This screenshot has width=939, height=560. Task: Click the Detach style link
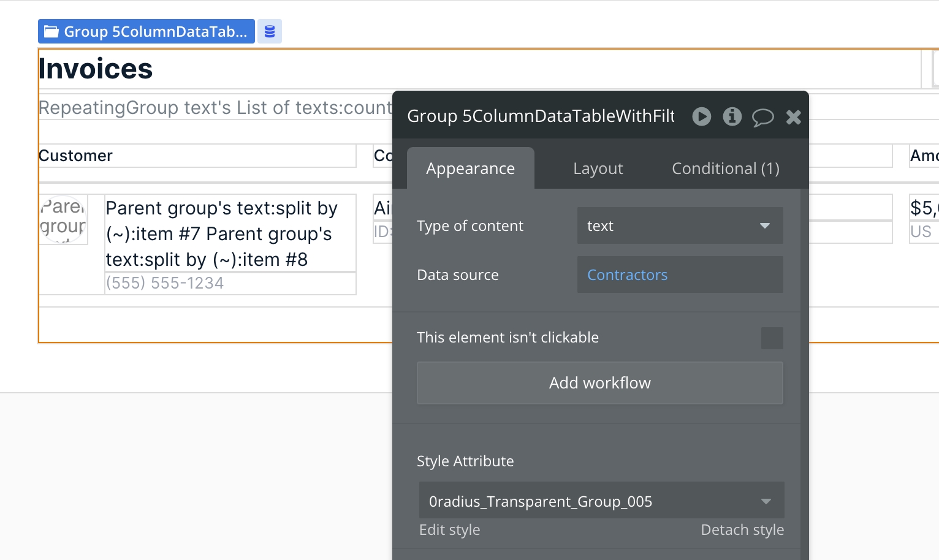[x=742, y=530]
